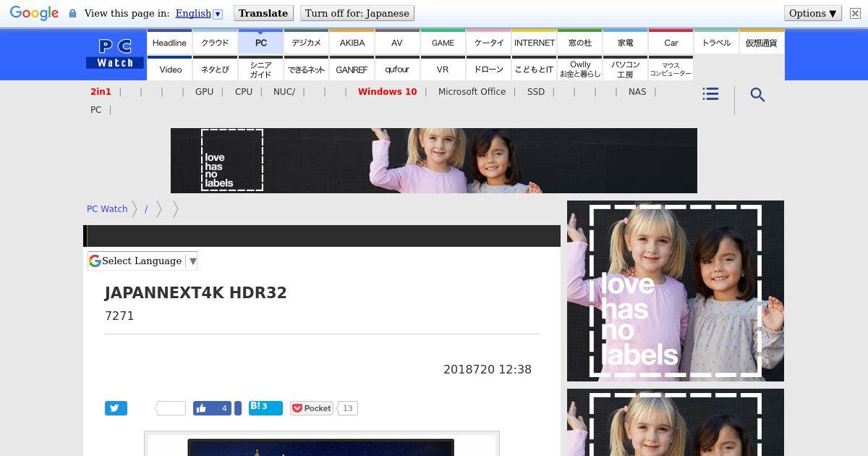868x456 pixels.
Task: Open the ドローン tab
Action: pos(488,69)
